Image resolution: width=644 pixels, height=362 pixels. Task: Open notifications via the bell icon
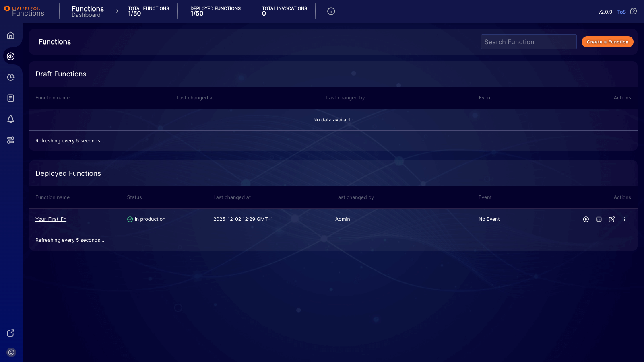click(x=11, y=119)
